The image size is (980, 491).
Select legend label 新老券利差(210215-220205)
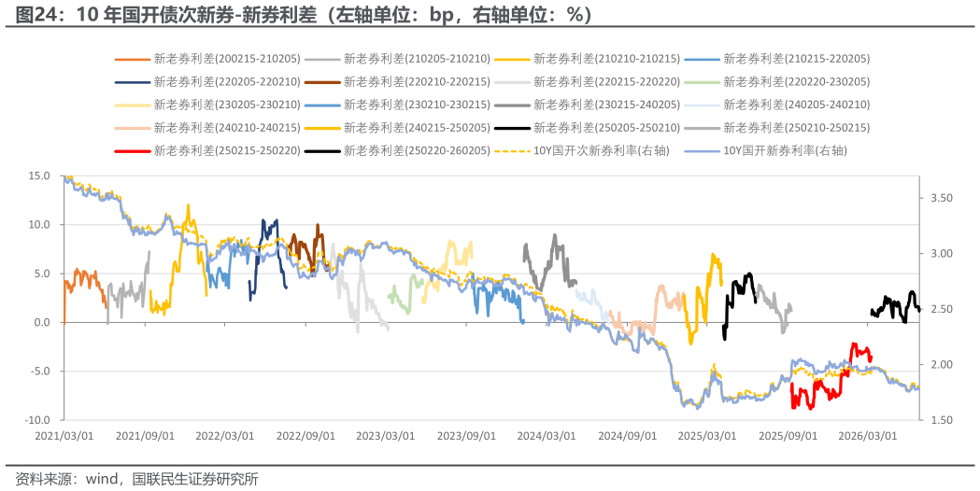tap(797, 59)
